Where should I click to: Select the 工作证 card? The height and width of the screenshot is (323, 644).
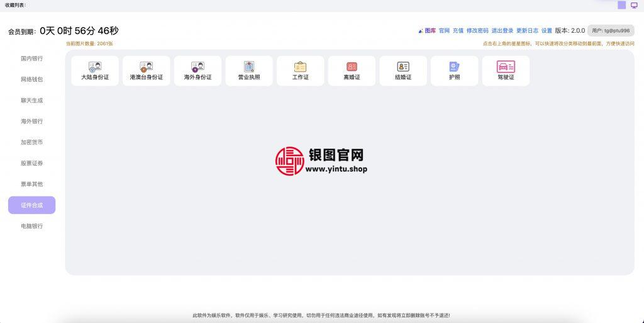pyautogui.click(x=300, y=71)
